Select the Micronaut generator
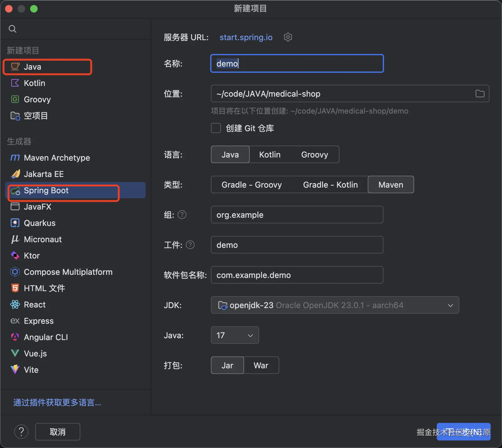The image size is (502, 448). [75, 239]
